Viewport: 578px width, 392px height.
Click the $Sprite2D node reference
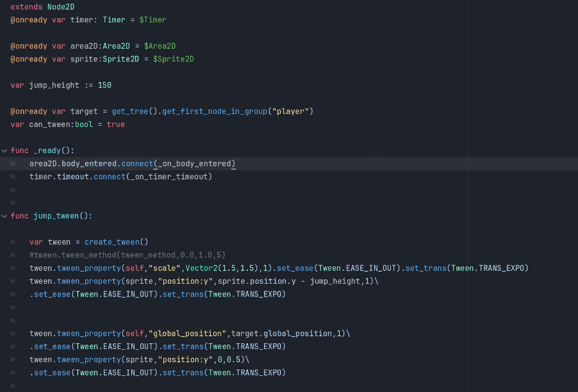pyautogui.click(x=173, y=59)
